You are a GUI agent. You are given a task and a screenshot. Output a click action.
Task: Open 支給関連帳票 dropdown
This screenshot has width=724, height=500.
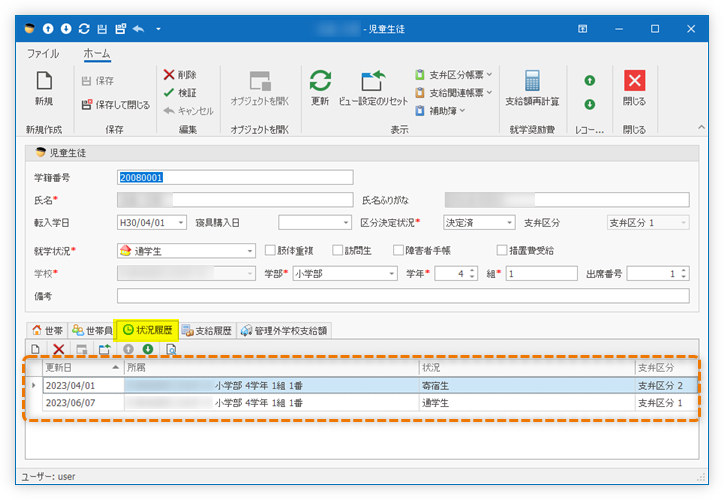[x=453, y=93]
